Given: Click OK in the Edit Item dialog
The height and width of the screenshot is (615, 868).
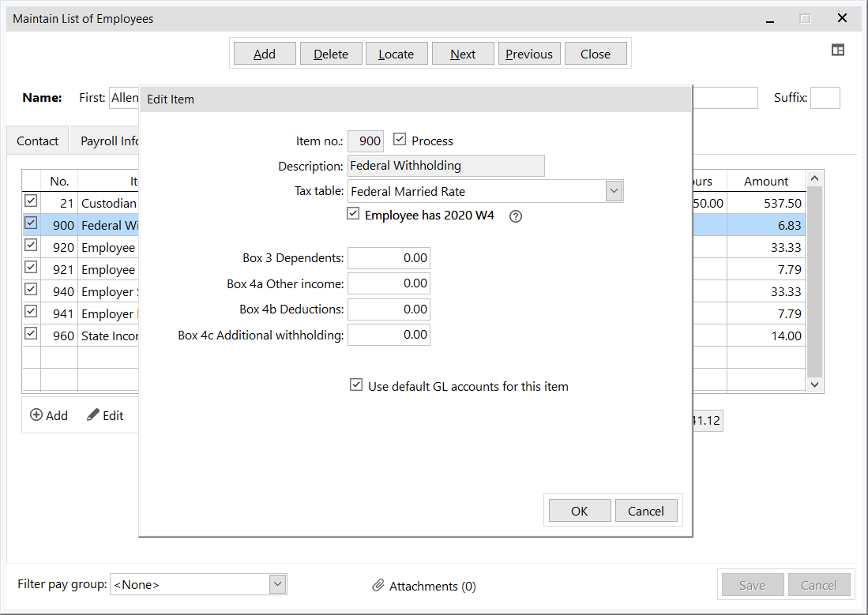Looking at the screenshot, I should pos(579,511).
